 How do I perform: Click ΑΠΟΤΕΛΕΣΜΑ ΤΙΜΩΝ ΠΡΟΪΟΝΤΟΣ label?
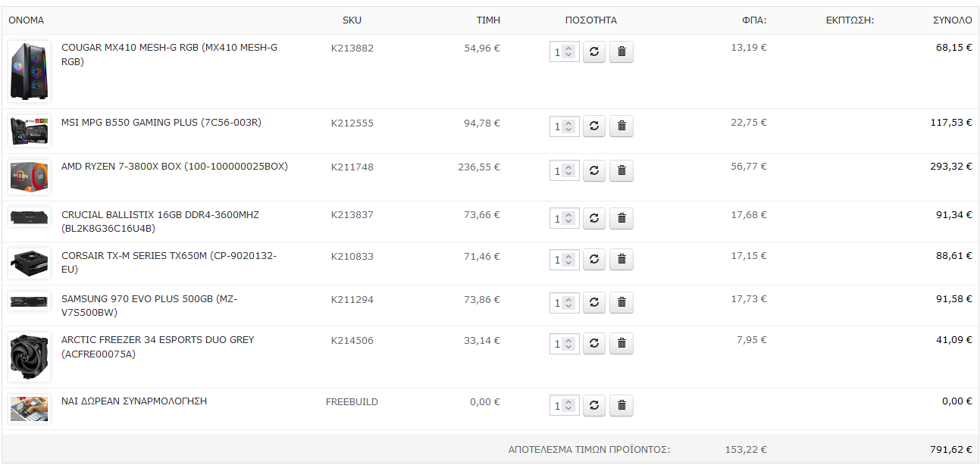coord(590,449)
